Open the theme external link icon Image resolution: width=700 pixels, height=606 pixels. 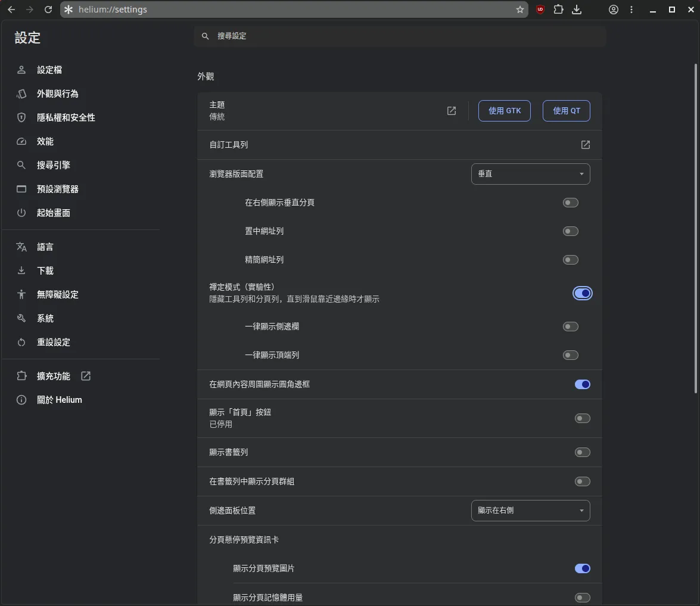[452, 111]
